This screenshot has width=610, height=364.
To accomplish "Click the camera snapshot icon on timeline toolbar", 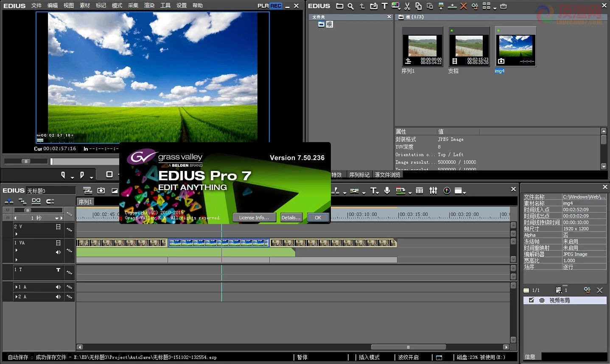I will (101, 190).
